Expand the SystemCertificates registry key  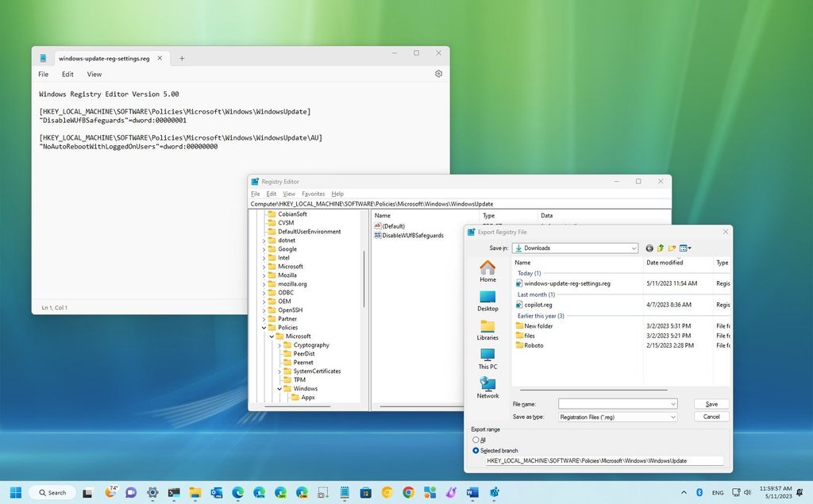pyautogui.click(x=279, y=371)
